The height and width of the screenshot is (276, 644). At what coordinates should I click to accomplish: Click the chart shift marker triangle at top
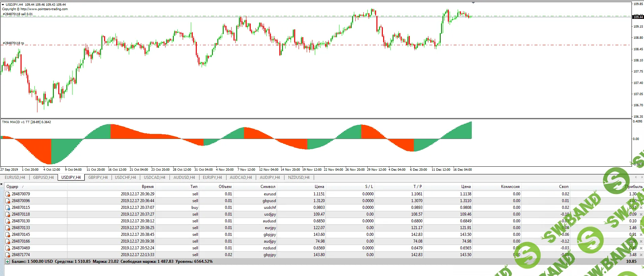tap(473, 3)
